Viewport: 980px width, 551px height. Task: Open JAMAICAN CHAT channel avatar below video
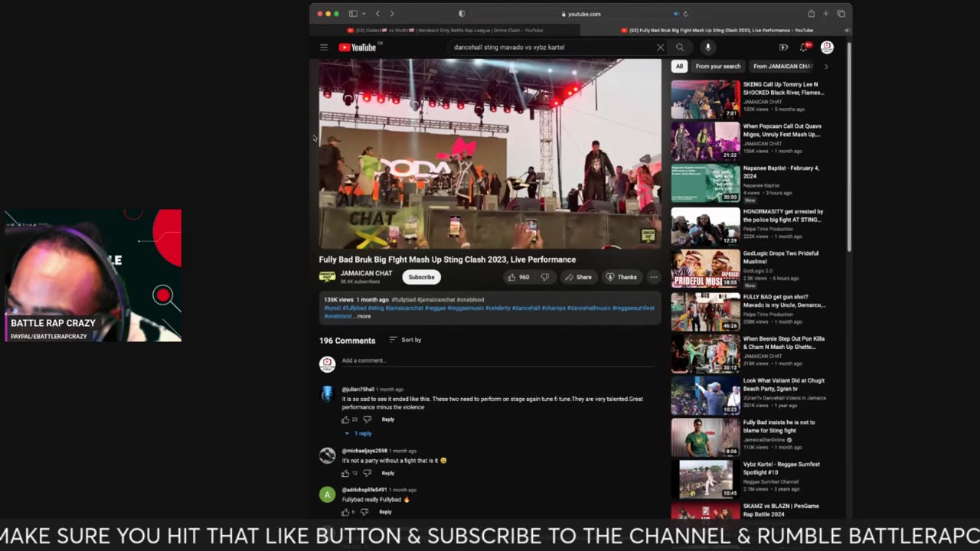[327, 277]
